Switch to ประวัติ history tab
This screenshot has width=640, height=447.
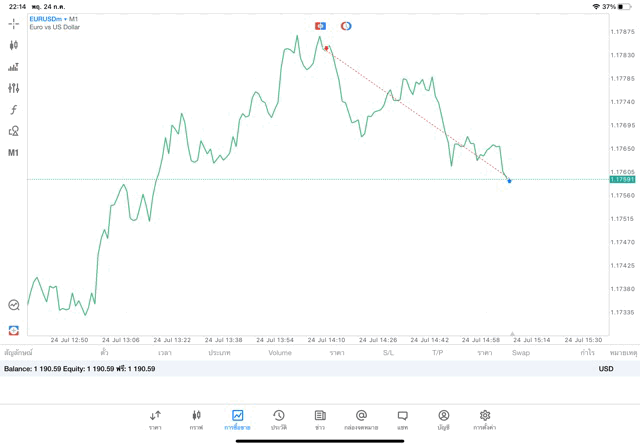[x=278, y=419]
